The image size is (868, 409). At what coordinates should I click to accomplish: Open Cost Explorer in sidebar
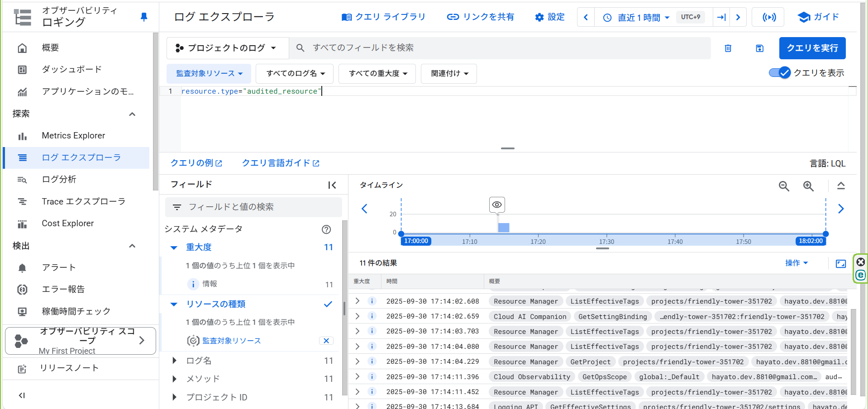pyautogui.click(x=68, y=223)
